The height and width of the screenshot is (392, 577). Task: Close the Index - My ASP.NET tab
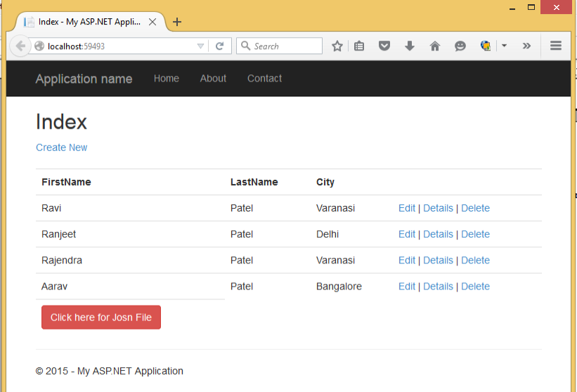(154, 22)
